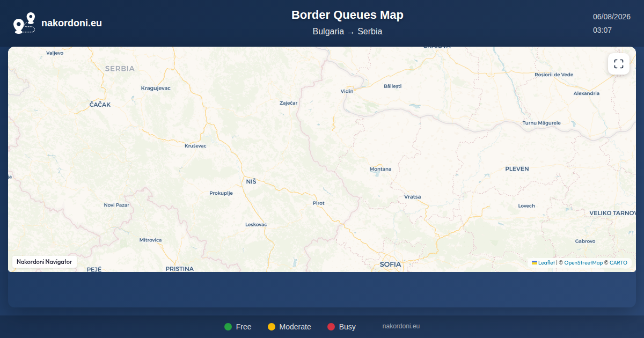The width and height of the screenshot is (644, 338).
Task: Click the Gabrovo town label on map
Action: pos(585,241)
